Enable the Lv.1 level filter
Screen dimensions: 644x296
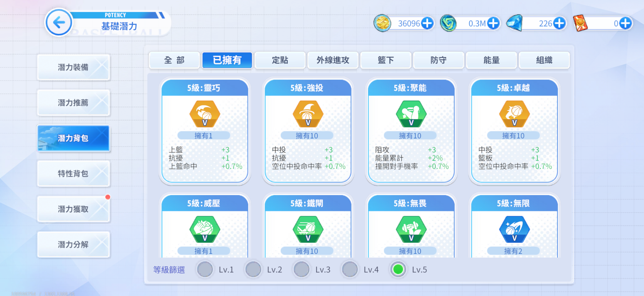tap(205, 269)
